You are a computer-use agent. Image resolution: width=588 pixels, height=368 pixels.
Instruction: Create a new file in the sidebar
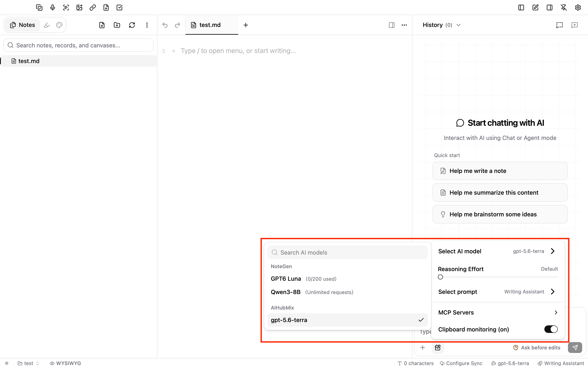pyautogui.click(x=102, y=25)
